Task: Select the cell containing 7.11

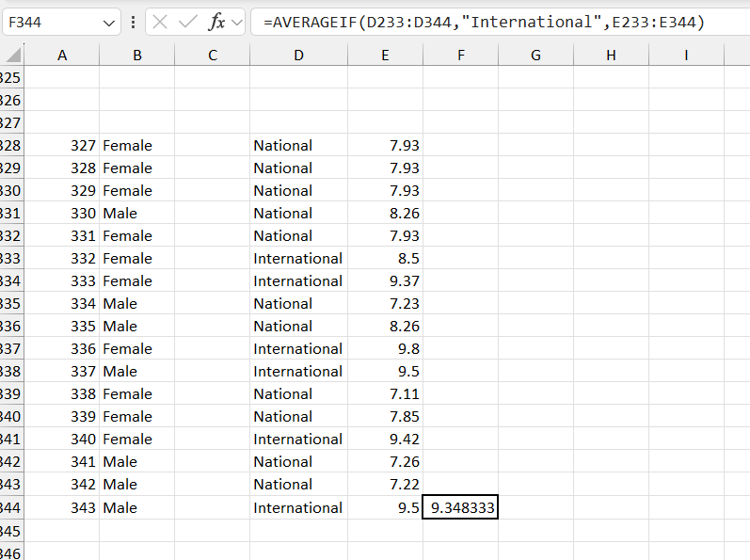Action: pos(385,394)
